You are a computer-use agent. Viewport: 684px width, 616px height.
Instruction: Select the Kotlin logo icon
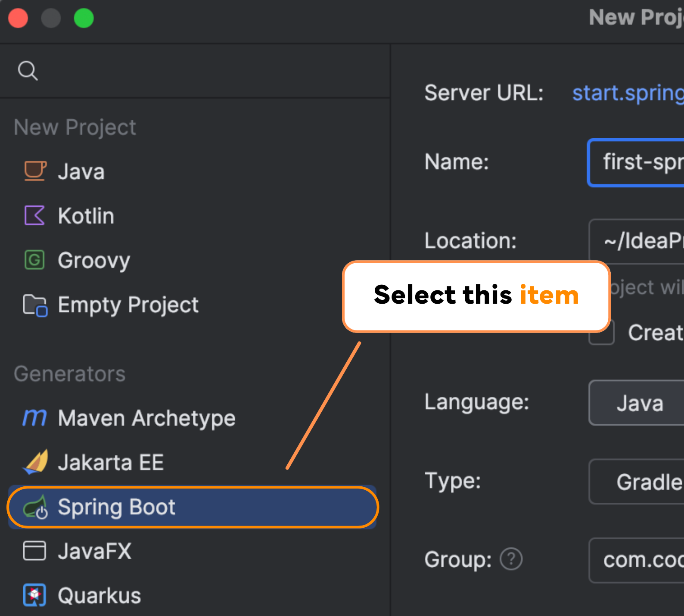coord(34,215)
